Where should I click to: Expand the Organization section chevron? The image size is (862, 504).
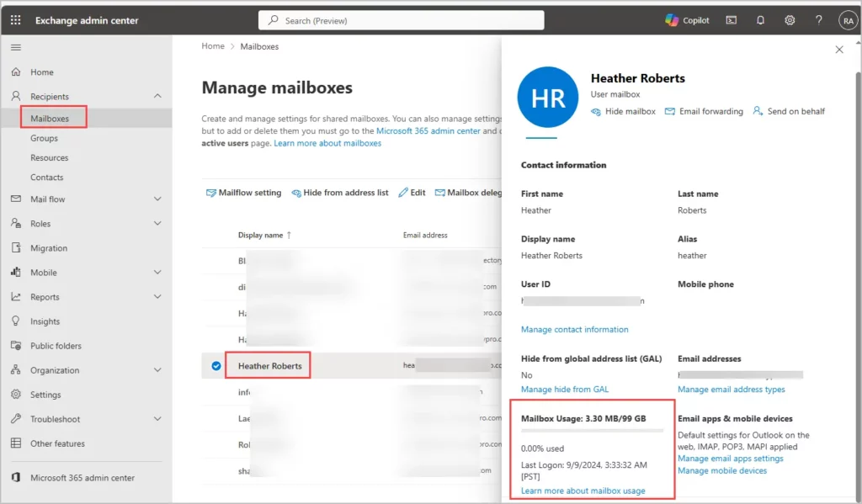[157, 370]
